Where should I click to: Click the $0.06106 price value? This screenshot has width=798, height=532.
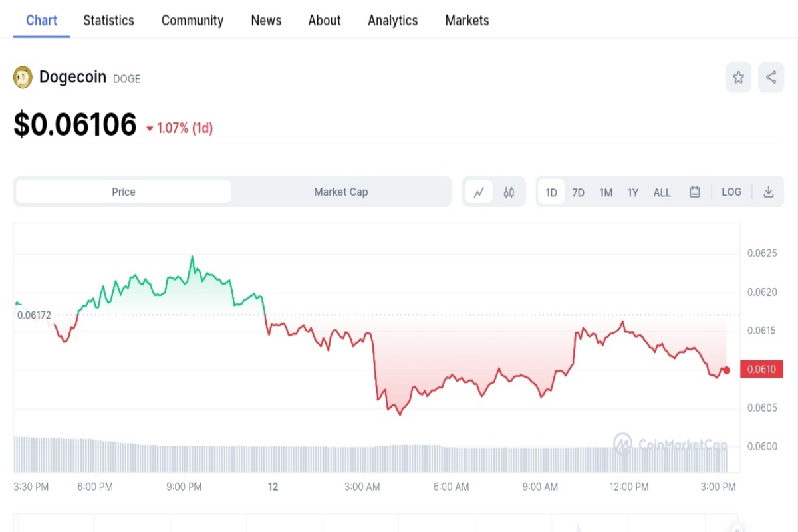pos(75,124)
